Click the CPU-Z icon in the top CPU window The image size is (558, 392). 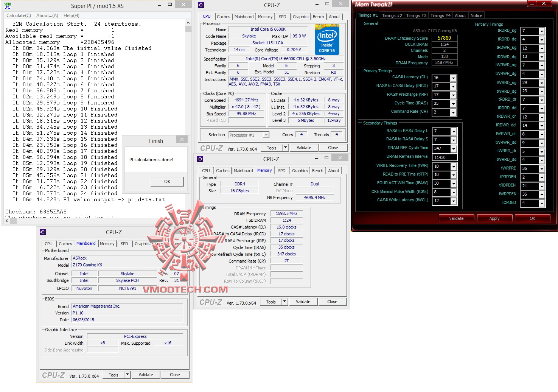pyautogui.click(x=201, y=5)
